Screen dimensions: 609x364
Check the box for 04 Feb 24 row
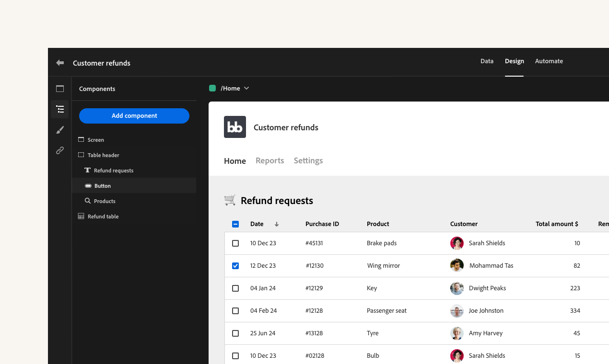(235, 311)
